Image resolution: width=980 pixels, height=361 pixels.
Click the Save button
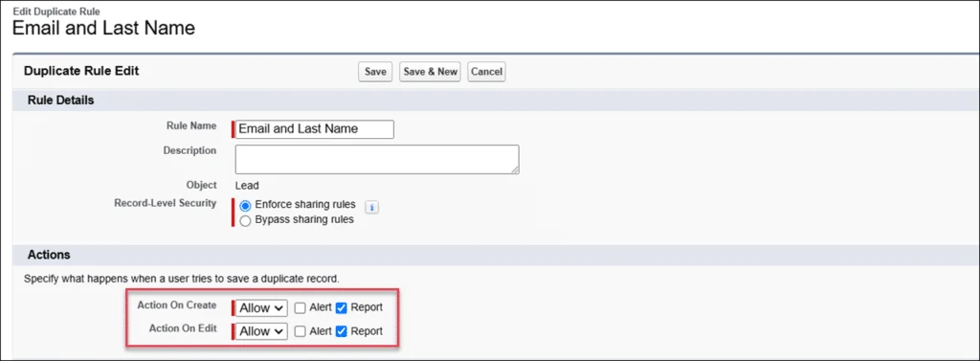(375, 72)
